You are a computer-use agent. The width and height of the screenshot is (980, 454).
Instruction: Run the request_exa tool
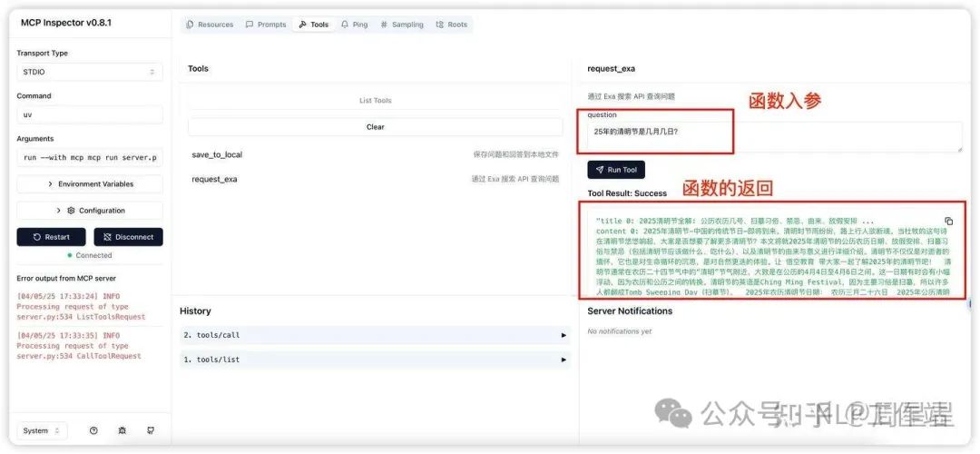click(x=615, y=170)
